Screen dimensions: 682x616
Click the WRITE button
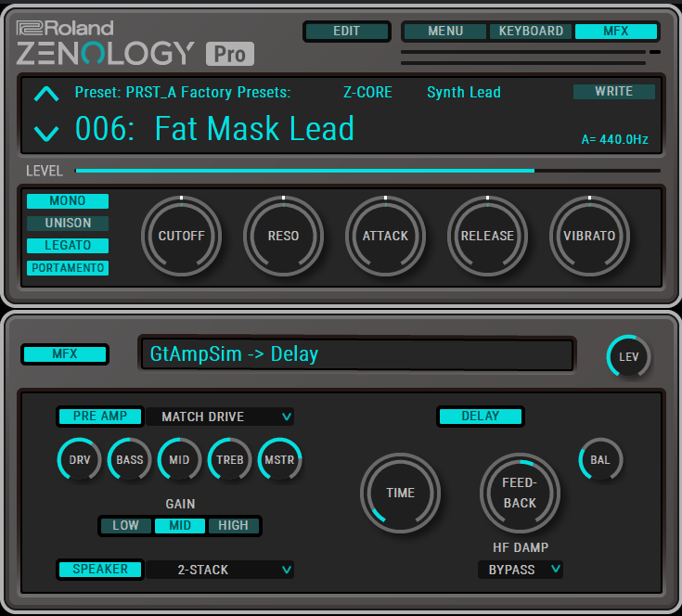(614, 91)
